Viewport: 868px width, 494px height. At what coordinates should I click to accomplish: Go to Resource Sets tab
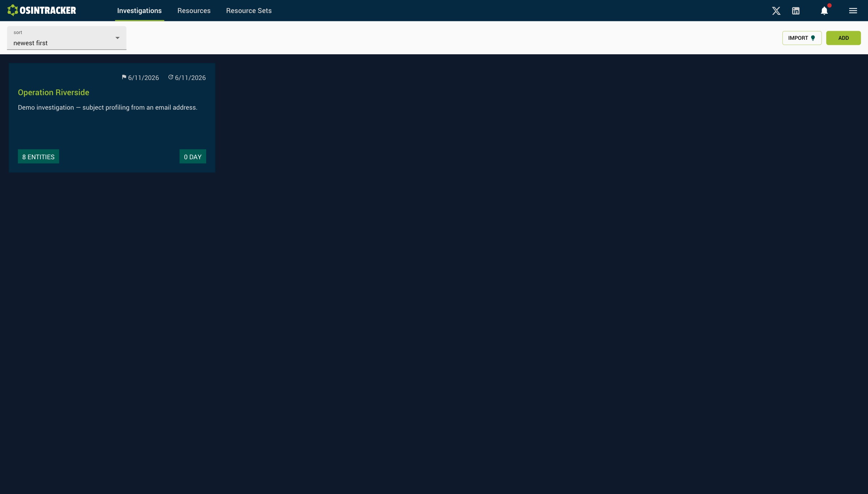pyautogui.click(x=249, y=11)
